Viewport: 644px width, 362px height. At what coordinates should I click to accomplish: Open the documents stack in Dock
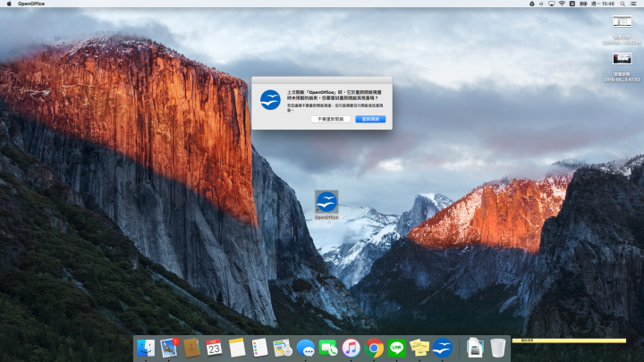tap(475, 348)
